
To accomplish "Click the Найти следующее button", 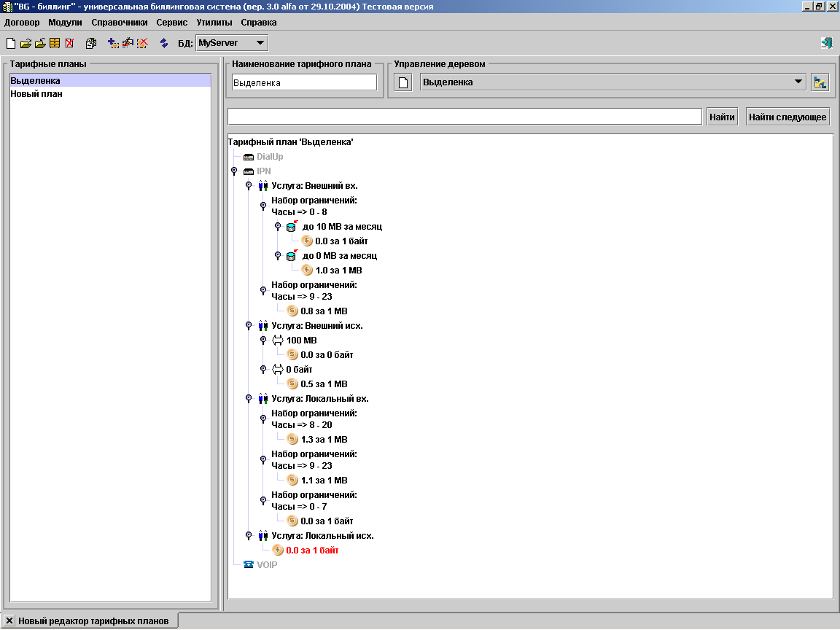I will point(787,117).
